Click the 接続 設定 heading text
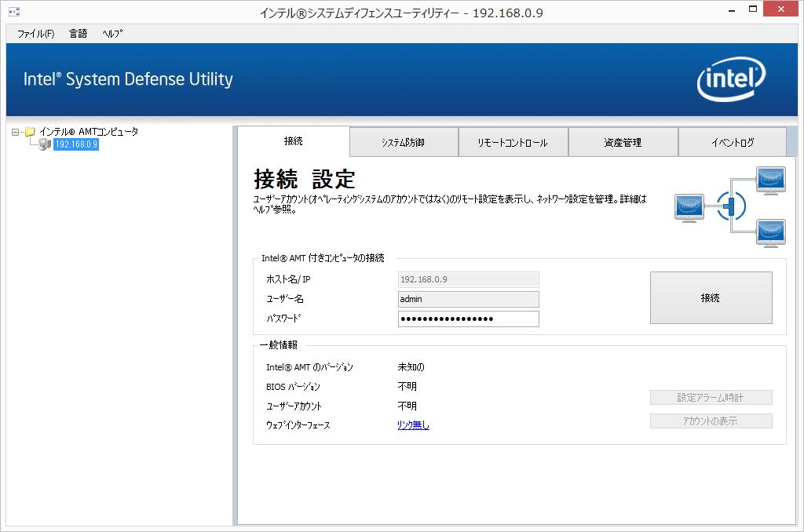This screenshot has height=532, width=804. (305, 179)
